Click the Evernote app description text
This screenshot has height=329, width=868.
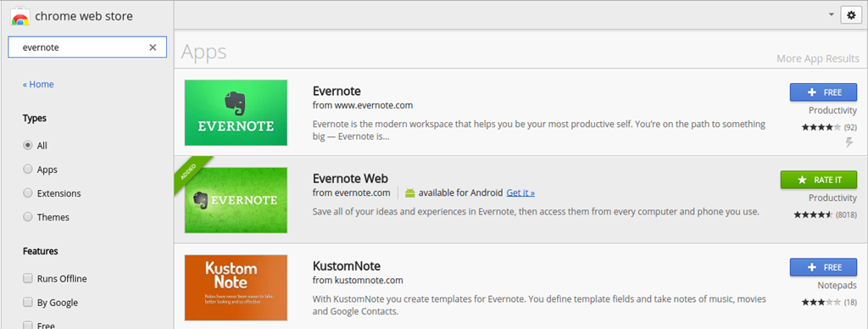[x=539, y=131]
